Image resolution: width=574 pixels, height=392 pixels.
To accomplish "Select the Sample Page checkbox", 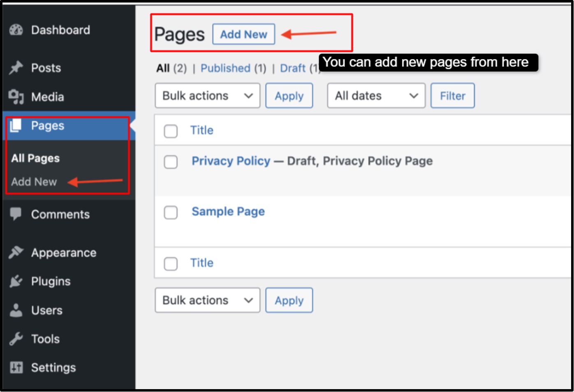I will pos(171,212).
